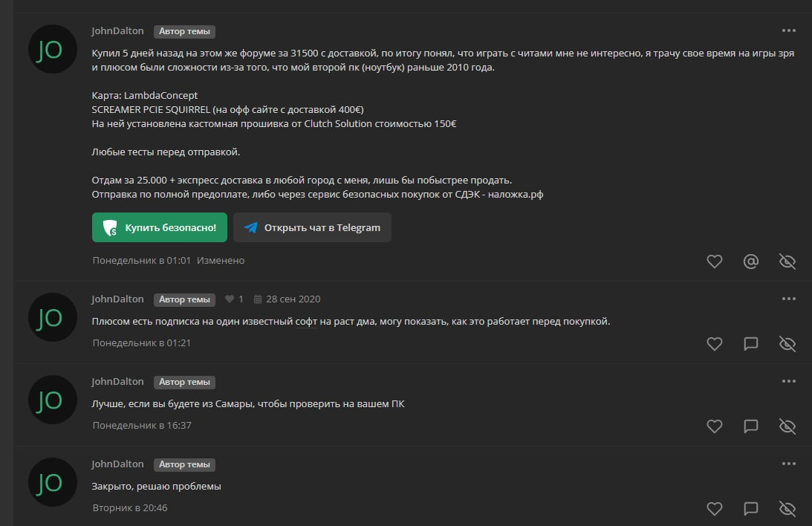Reply to the post sent at 01:21
Screen dimensions: 812x526
point(750,344)
